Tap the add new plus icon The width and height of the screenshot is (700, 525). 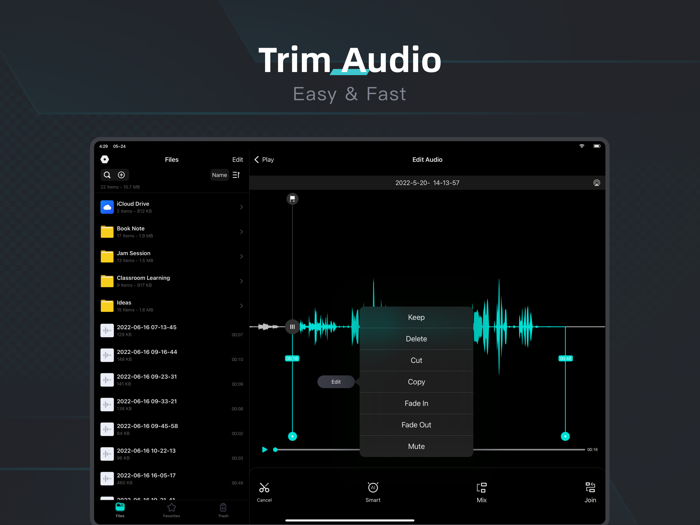click(121, 175)
